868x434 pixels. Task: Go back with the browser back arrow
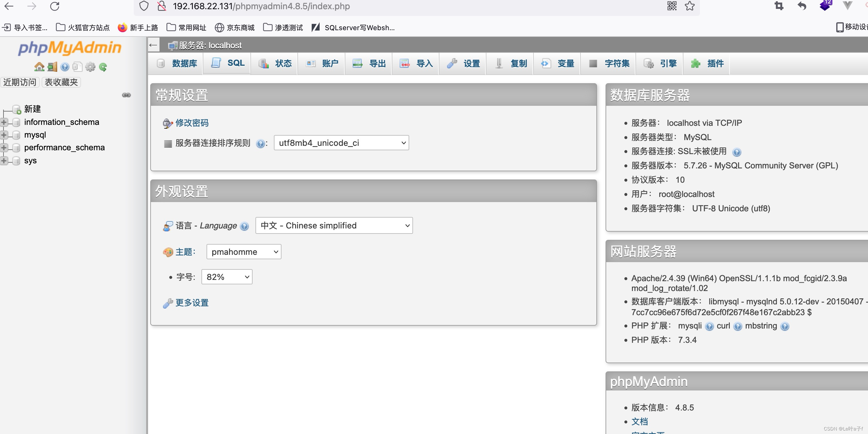pos(9,6)
